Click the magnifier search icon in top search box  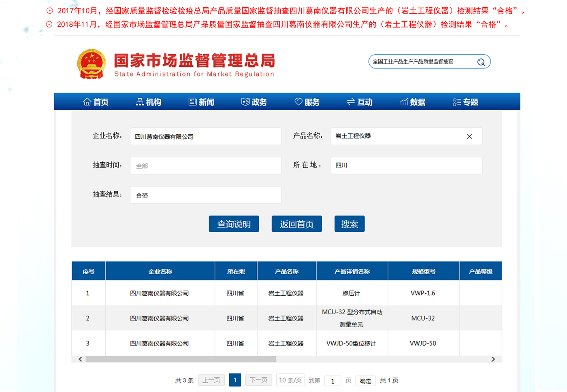point(481,62)
